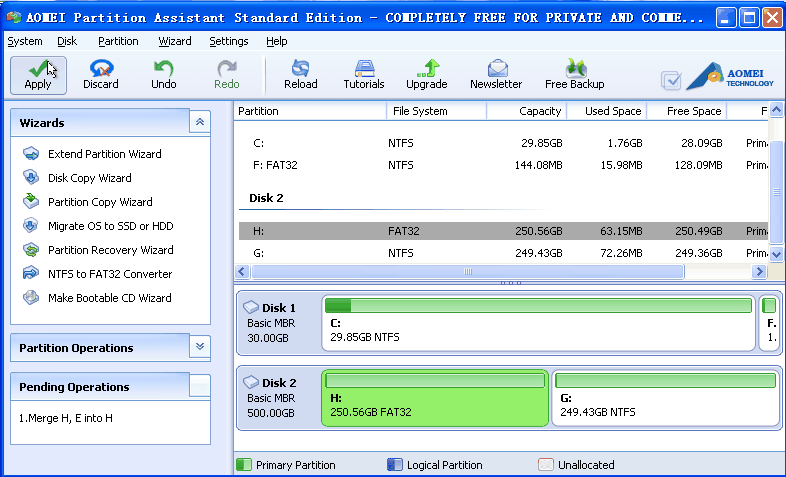This screenshot has width=786, height=477.
Task: Expand the Partition Operations panel
Action: coord(200,346)
